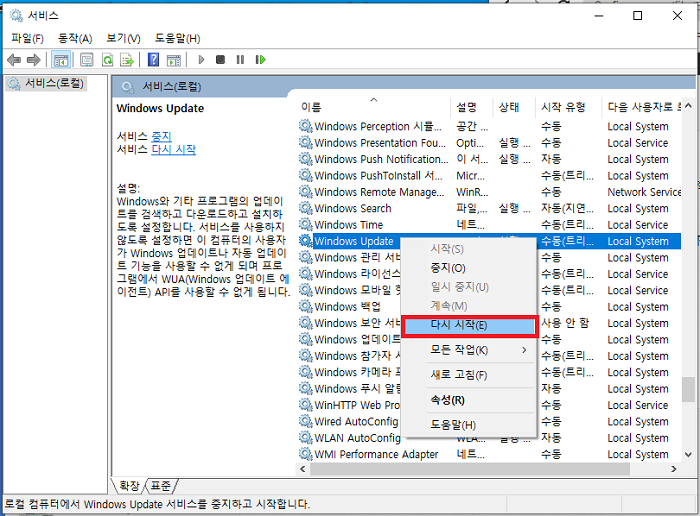Click the Pause service icon
This screenshot has width=700, height=516.
(240, 59)
